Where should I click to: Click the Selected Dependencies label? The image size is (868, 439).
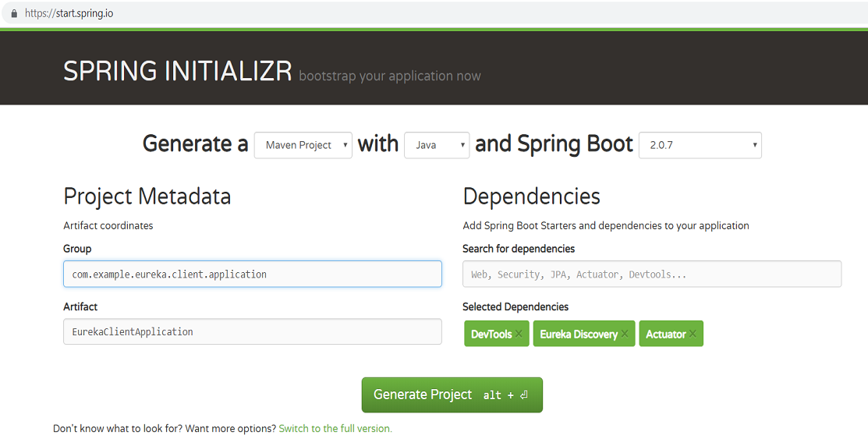pos(515,306)
